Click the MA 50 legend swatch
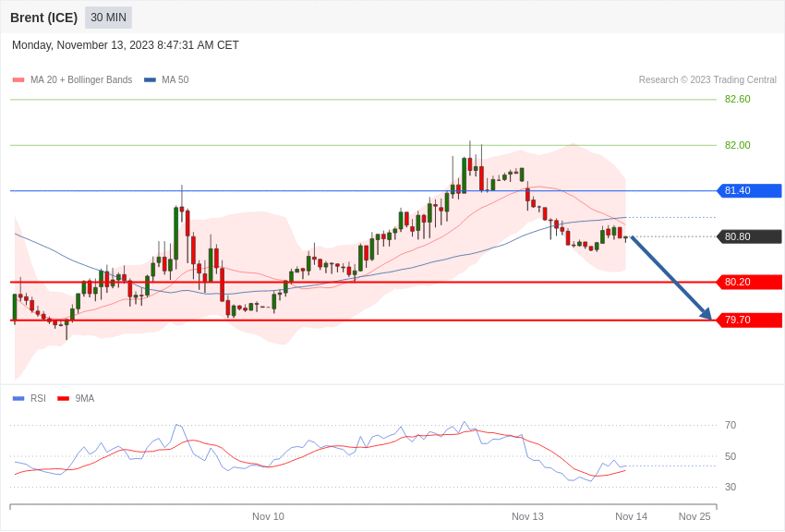785x532 pixels. click(x=150, y=80)
